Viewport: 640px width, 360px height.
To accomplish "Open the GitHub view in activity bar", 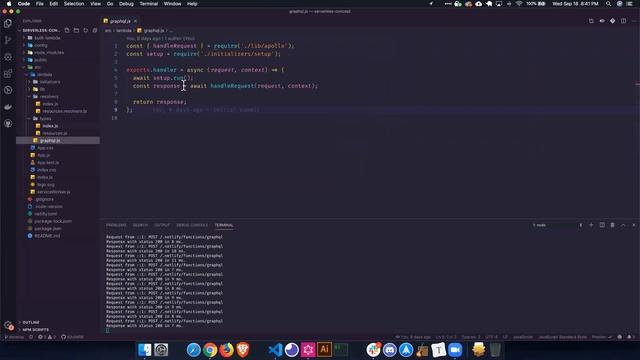I will point(8,123).
